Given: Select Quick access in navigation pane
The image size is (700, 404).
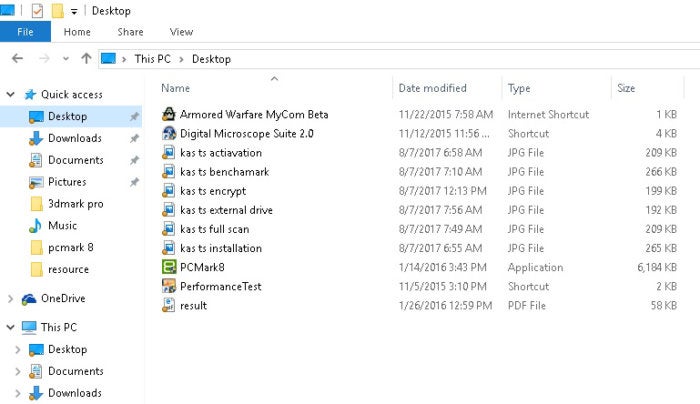Looking at the screenshot, I should [x=71, y=94].
